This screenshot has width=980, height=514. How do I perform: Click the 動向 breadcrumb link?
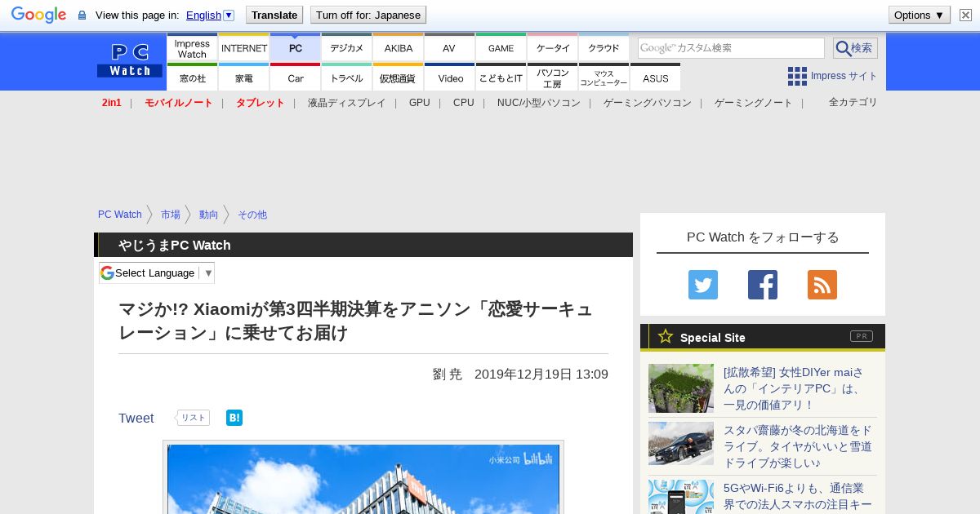coord(209,215)
